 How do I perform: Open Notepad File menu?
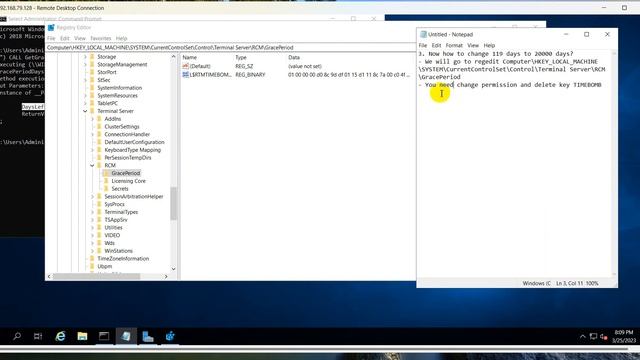point(423,45)
